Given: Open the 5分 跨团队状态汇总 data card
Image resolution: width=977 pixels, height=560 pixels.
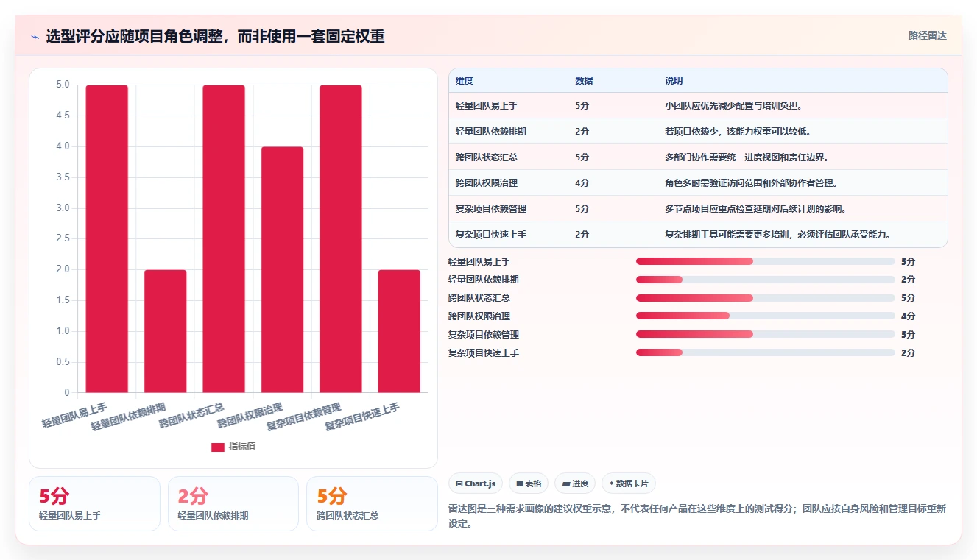Looking at the screenshot, I should [x=372, y=503].
